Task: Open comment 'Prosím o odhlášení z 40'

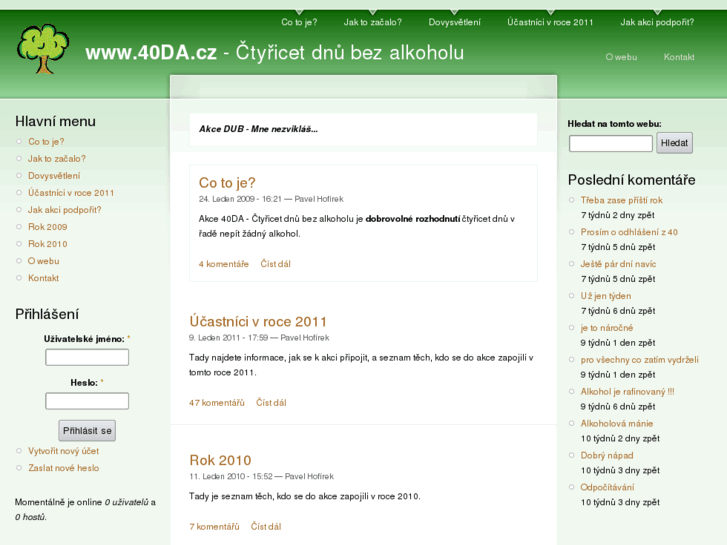Action: (x=629, y=232)
